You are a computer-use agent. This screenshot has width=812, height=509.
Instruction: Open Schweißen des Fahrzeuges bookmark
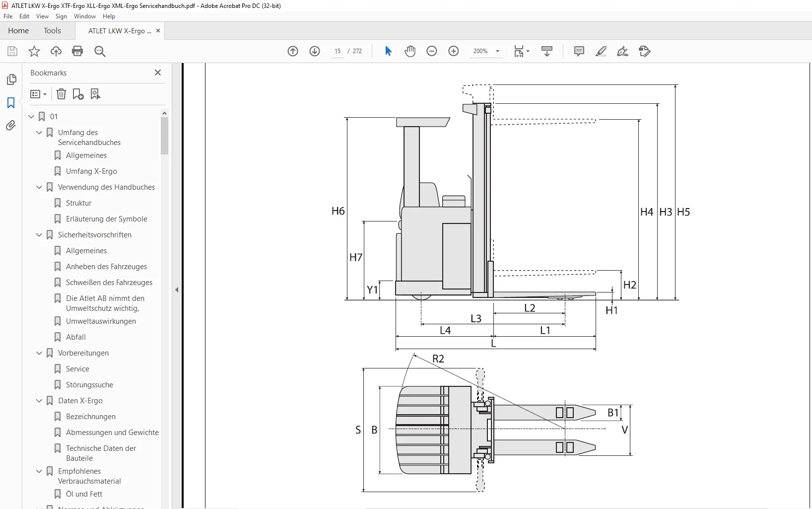click(109, 283)
